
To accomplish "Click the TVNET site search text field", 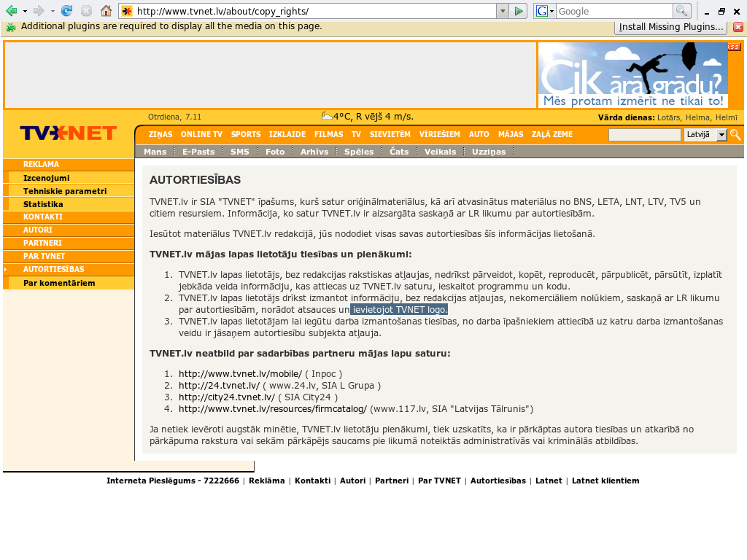I will [644, 135].
